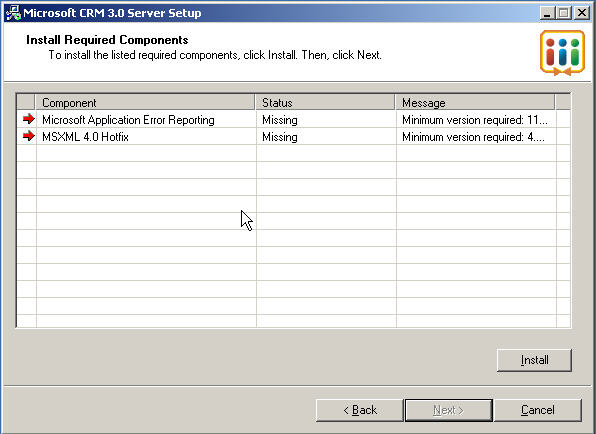Select the Microsoft Application Error Reporting row
The height and width of the screenshot is (434, 596).
click(293, 120)
